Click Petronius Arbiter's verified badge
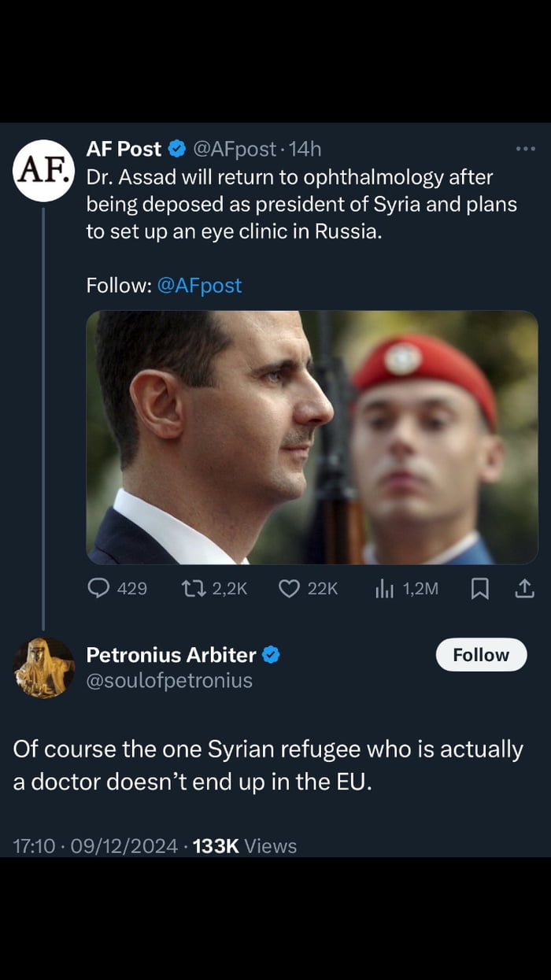This screenshot has width=551, height=980. pyautogui.click(x=272, y=655)
